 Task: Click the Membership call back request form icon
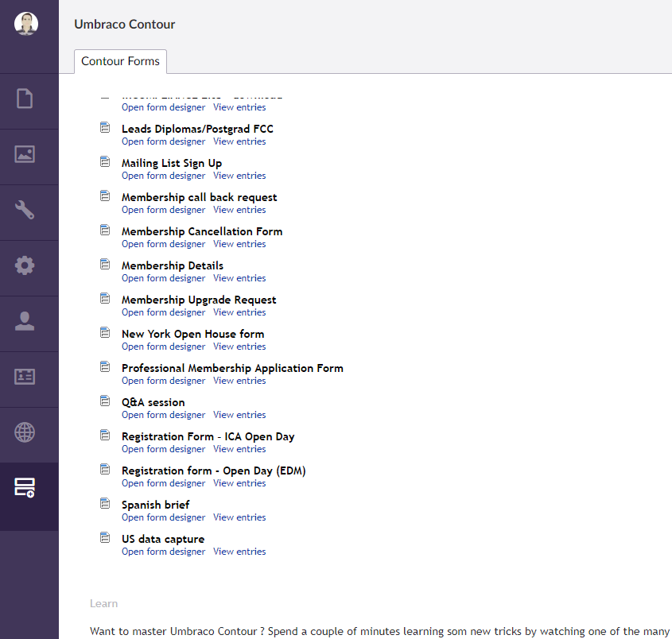click(105, 196)
